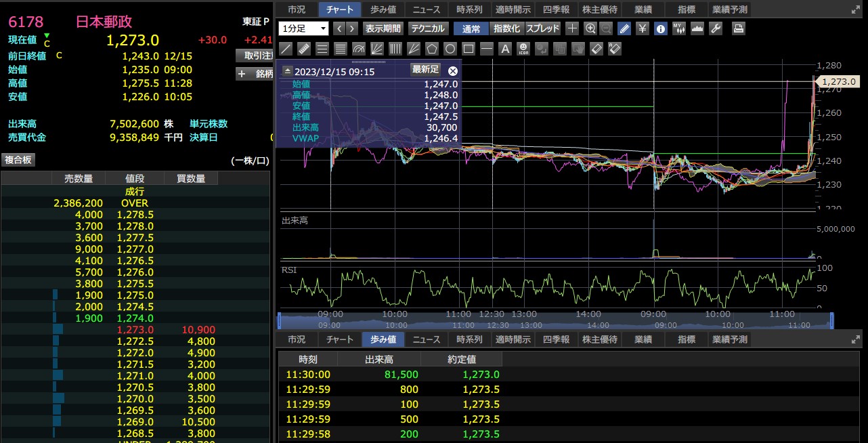Open the テクニカル indicators menu
This screenshot has width=868, height=443.
tap(428, 28)
